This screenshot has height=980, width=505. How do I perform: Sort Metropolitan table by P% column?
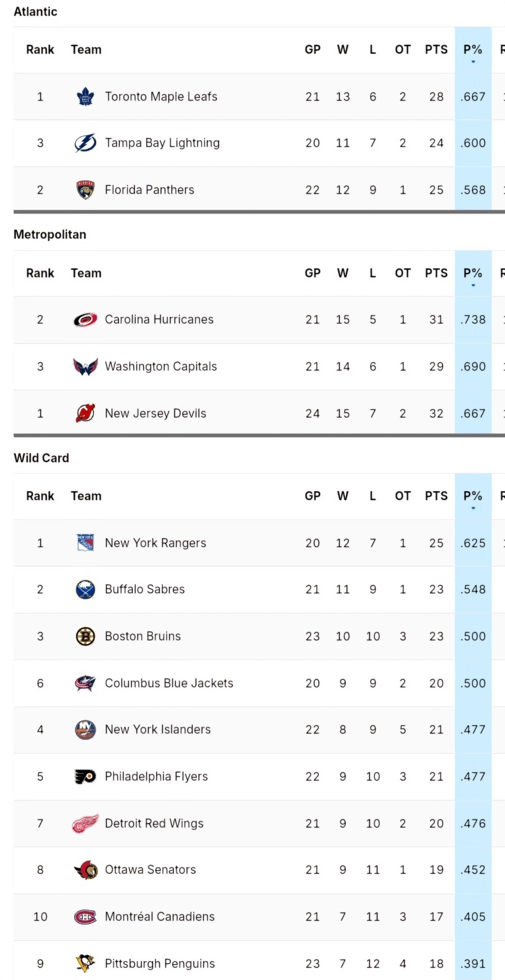(x=472, y=273)
